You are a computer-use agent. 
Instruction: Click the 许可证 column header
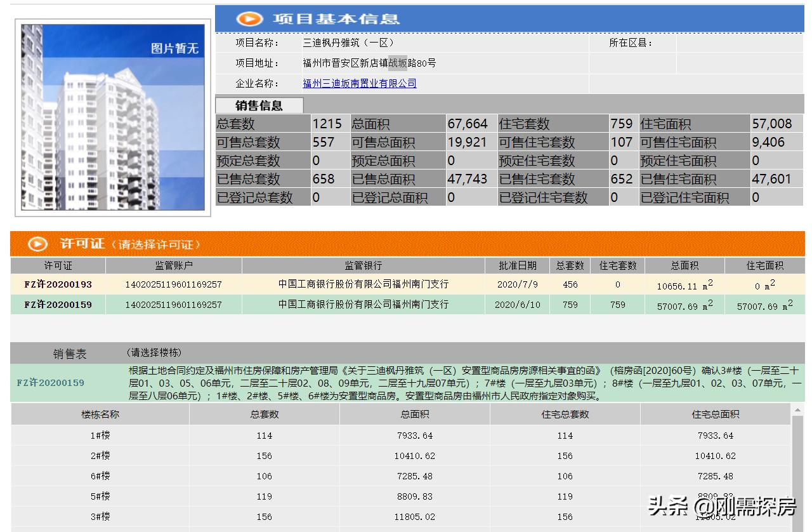coord(58,265)
